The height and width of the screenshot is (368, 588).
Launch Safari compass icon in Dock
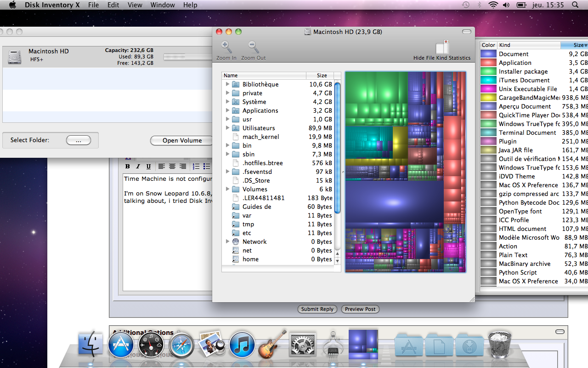click(181, 345)
